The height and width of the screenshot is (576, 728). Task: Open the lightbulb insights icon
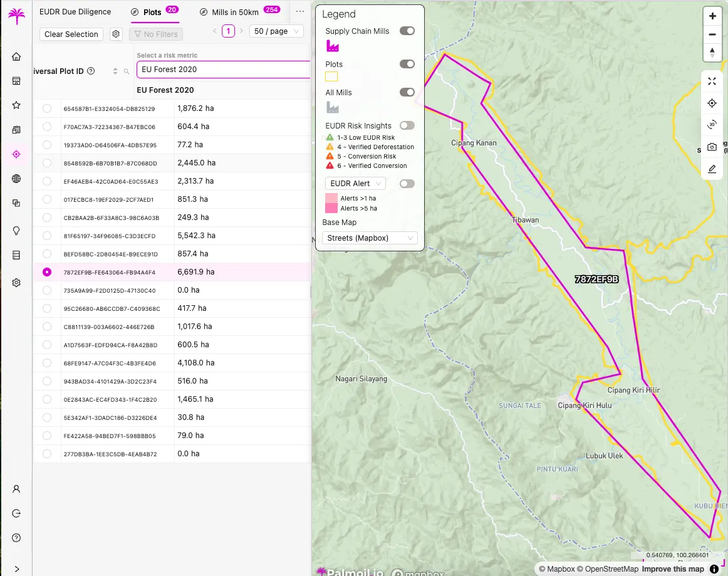click(x=16, y=230)
